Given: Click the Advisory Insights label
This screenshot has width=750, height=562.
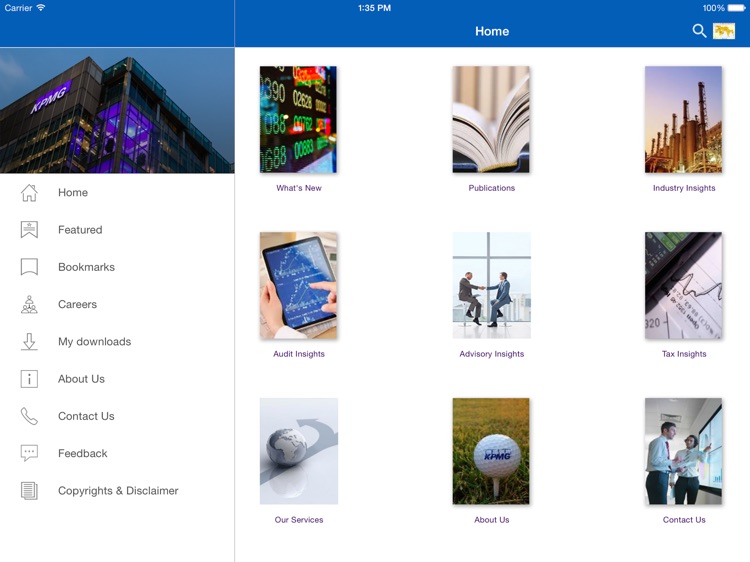Looking at the screenshot, I should (x=492, y=354).
